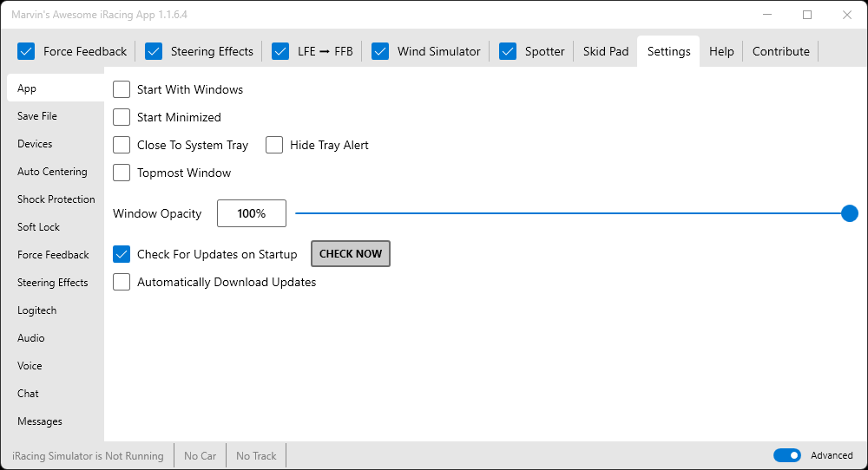Screen dimensions: 868x470
Task: Uncheck the LFE to FFB checkbox
Action: [x=280, y=51]
